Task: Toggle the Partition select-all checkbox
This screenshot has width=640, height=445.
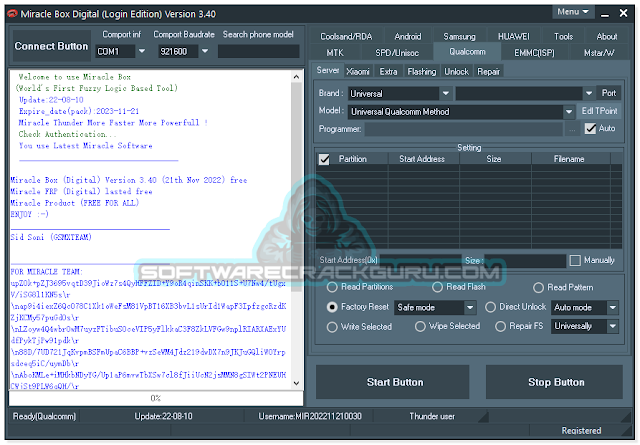Action: 324,159
